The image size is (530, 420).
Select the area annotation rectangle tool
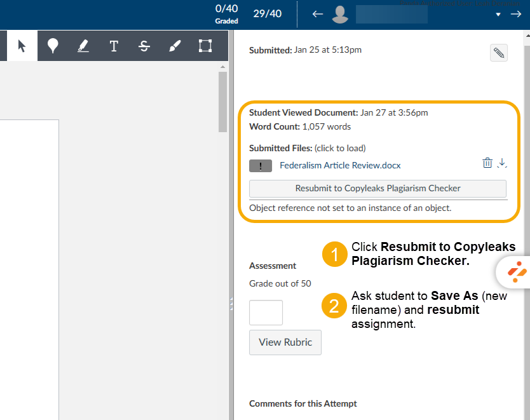coord(205,46)
